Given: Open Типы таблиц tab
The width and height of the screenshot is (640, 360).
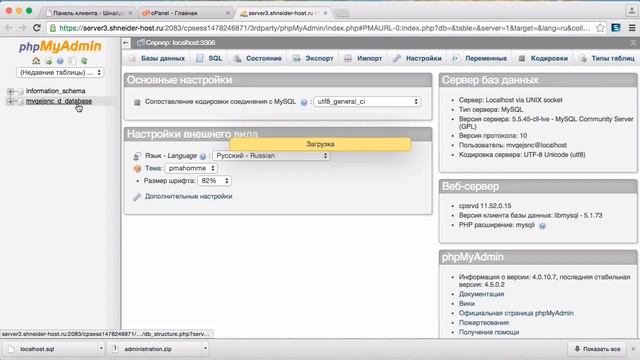Looking at the screenshot, I should [607, 58].
